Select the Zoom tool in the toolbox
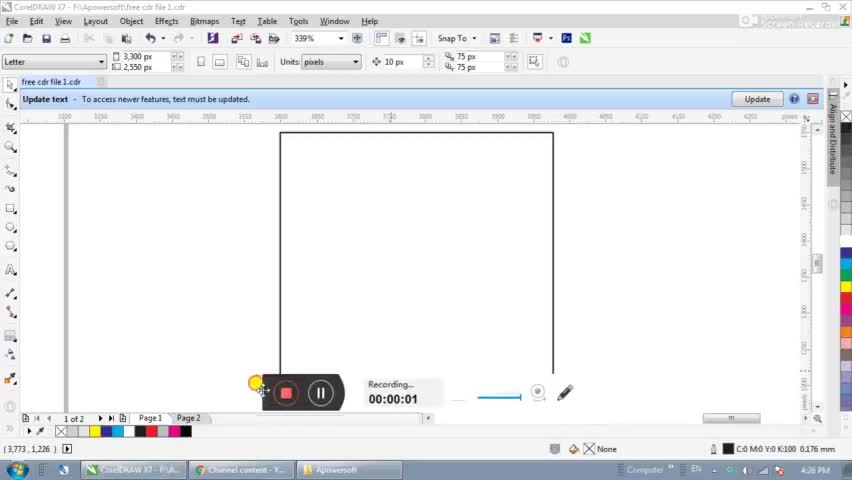Screen dimensions: 852x480 click(x=10, y=147)
